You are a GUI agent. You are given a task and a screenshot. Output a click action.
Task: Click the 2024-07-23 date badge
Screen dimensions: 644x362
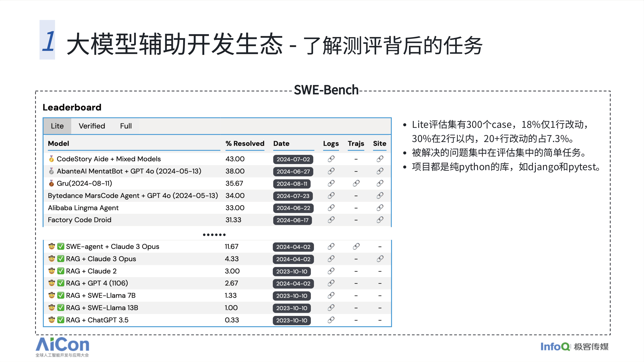[293, 196]
